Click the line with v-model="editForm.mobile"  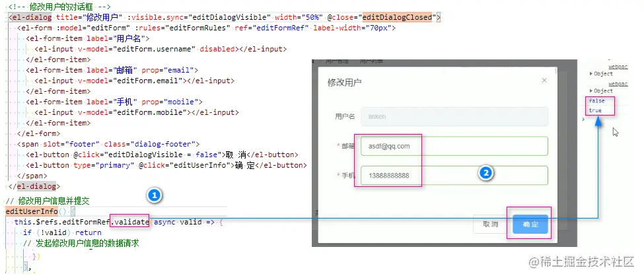[136, 112]
